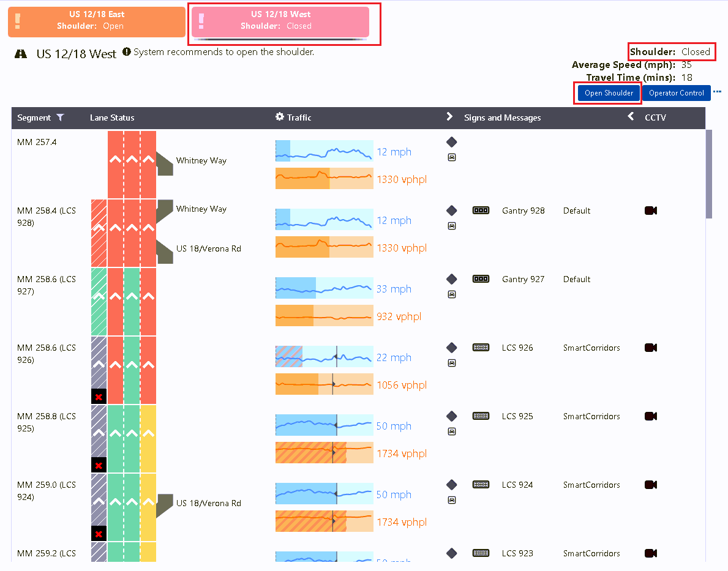
Task: Click red X closed-shoulder icon at LCS 926
Action: tap(99, 397)
